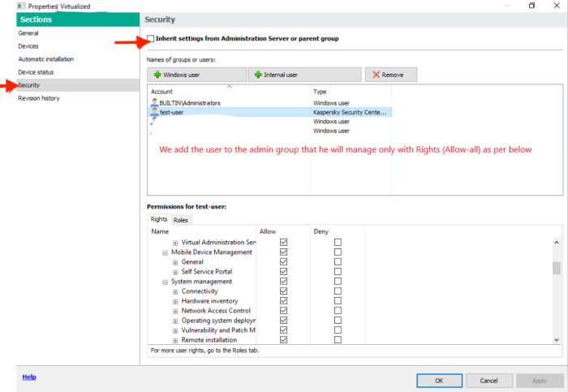
Task: Click the green plus icon on Windows user button
Action: 157,75
